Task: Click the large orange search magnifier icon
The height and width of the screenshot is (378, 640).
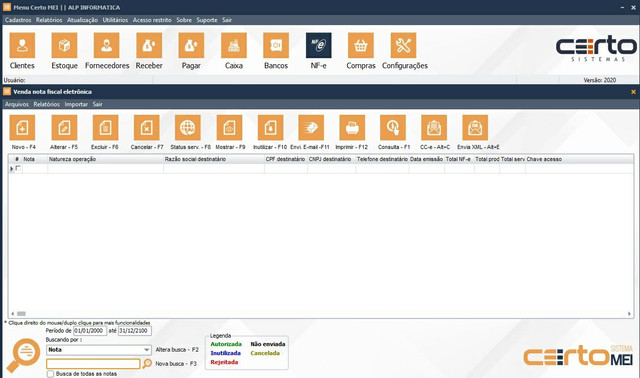Action: (24, 355)
